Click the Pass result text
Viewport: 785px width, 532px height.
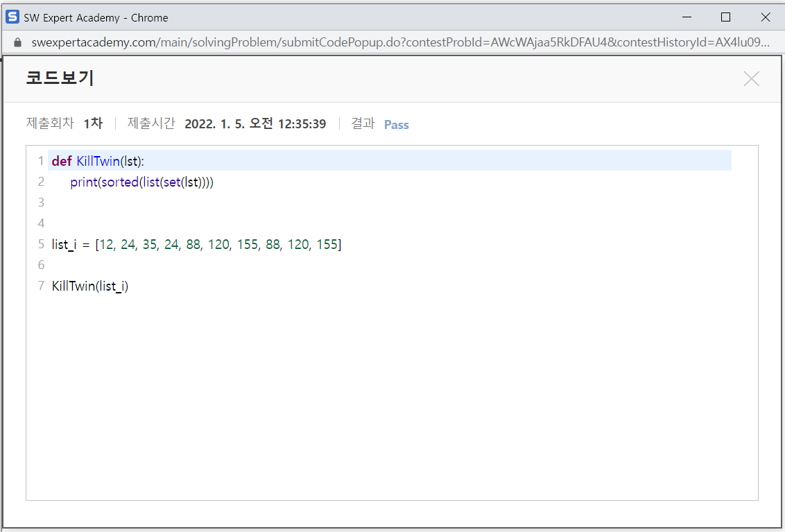point(397,125)
